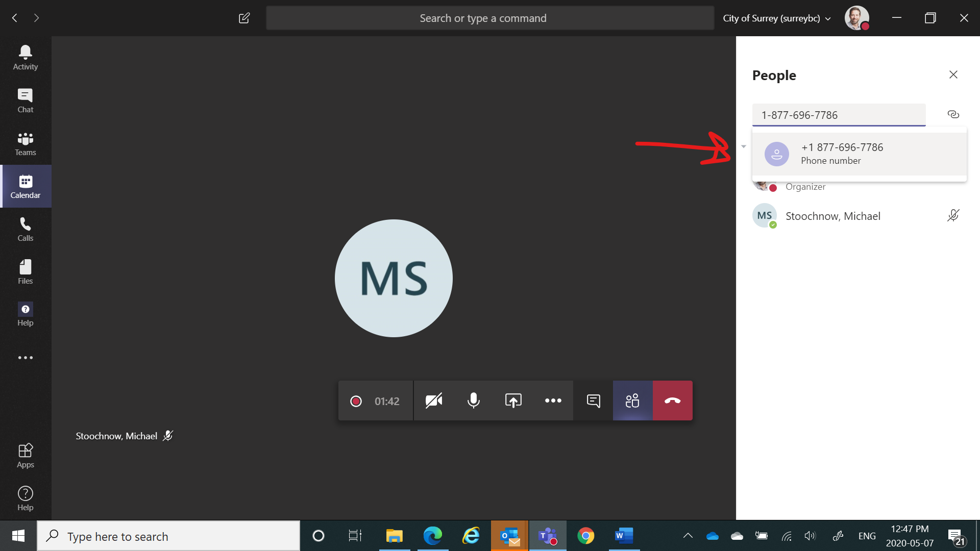Viewport: 980px width, 551px height.
Task: Open the Windows Start menu
Action: click(x=18, y=536)
